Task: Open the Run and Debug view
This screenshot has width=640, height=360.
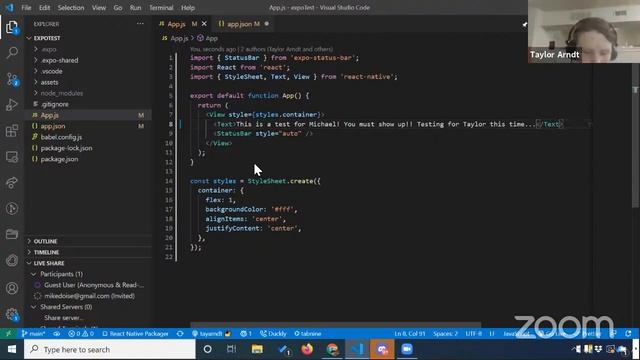Action: point(12,105)
